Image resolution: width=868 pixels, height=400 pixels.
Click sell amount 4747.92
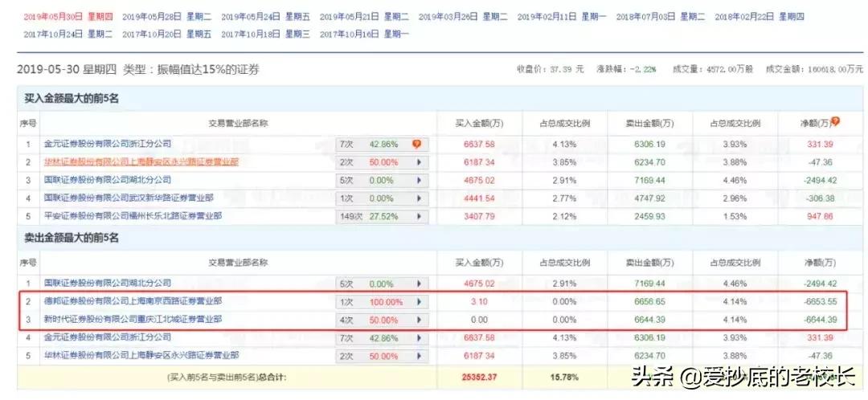pyautogui.click(x=650, y=198)
